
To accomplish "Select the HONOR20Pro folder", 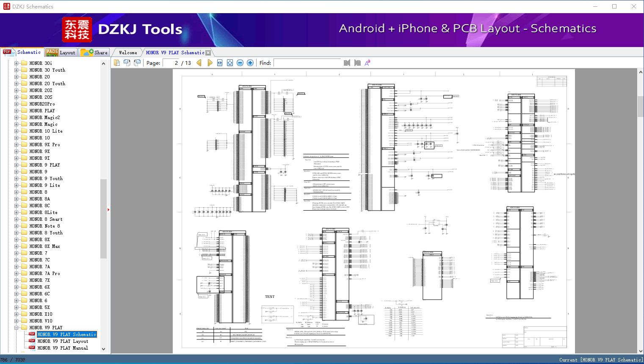I will [42, 104].
